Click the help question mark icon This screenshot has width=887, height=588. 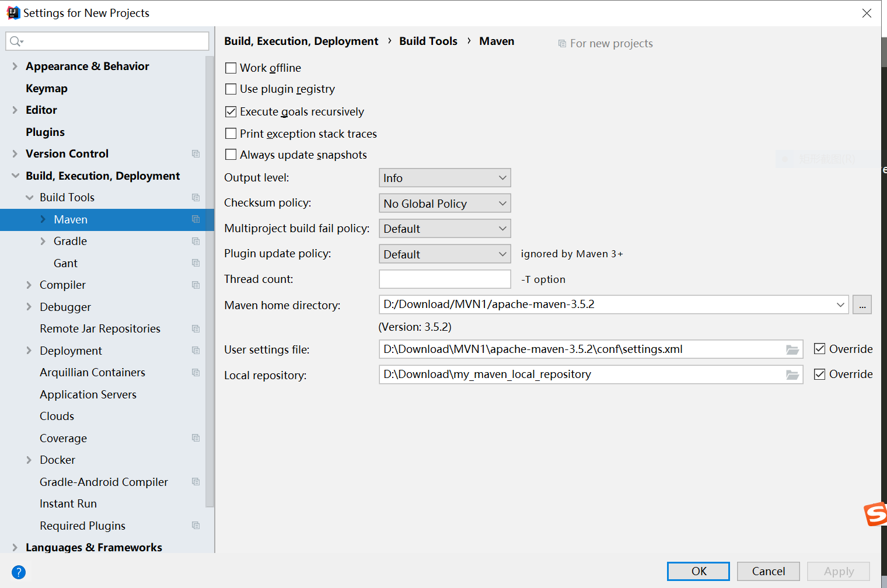click(19, 572)
